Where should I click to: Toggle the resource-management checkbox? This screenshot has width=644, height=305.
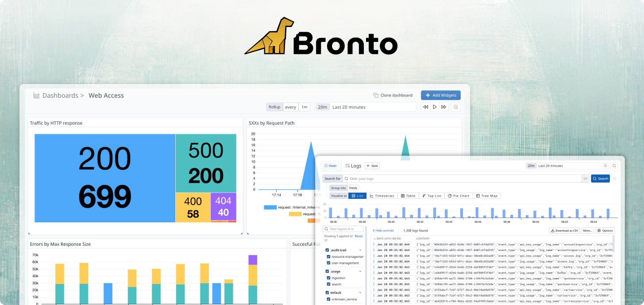click(x=328, y=257)
